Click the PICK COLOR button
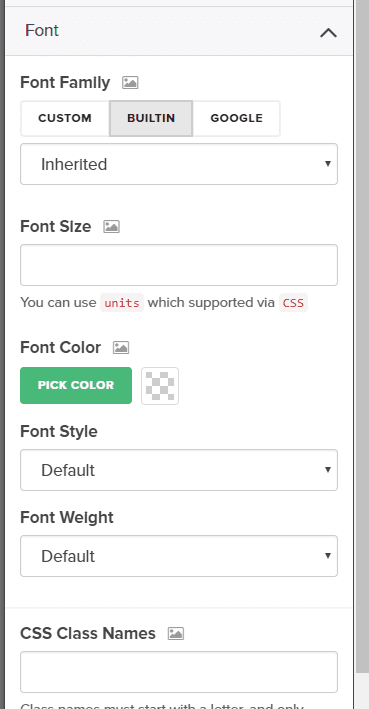Screen dimensions: 369x709 76,385
